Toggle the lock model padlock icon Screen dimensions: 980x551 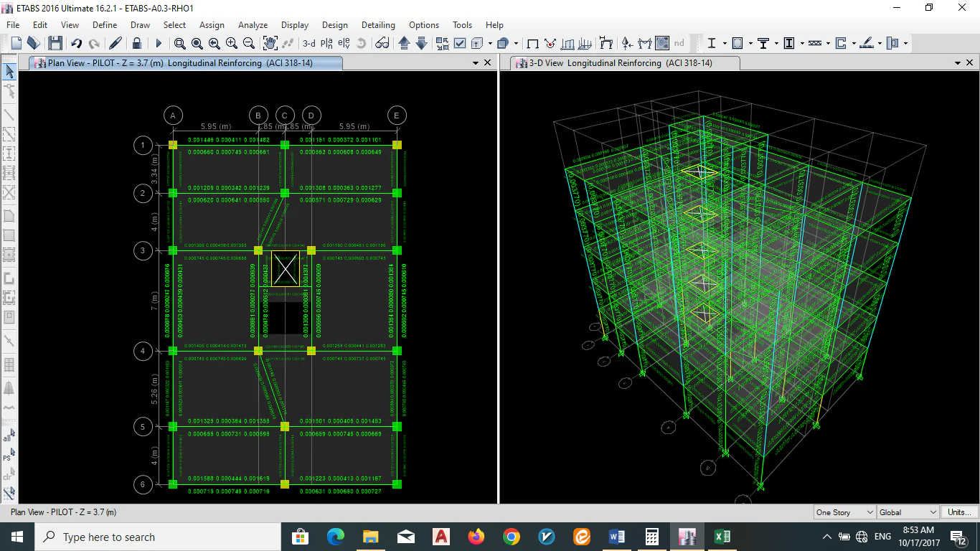(136, 43)
